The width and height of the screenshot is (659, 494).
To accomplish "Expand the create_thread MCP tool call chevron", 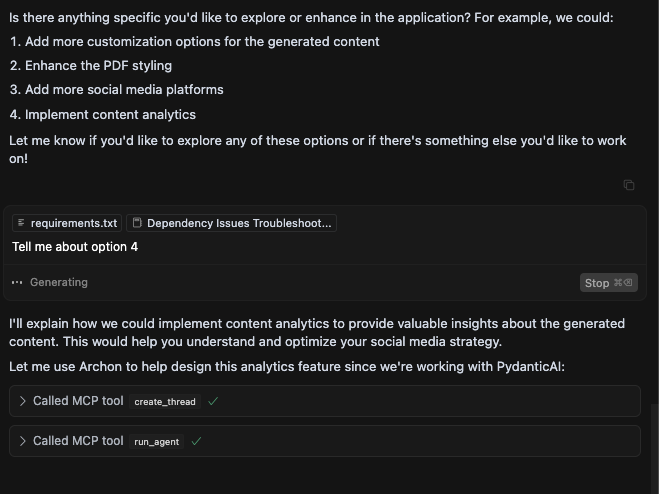I will point(23,401).
